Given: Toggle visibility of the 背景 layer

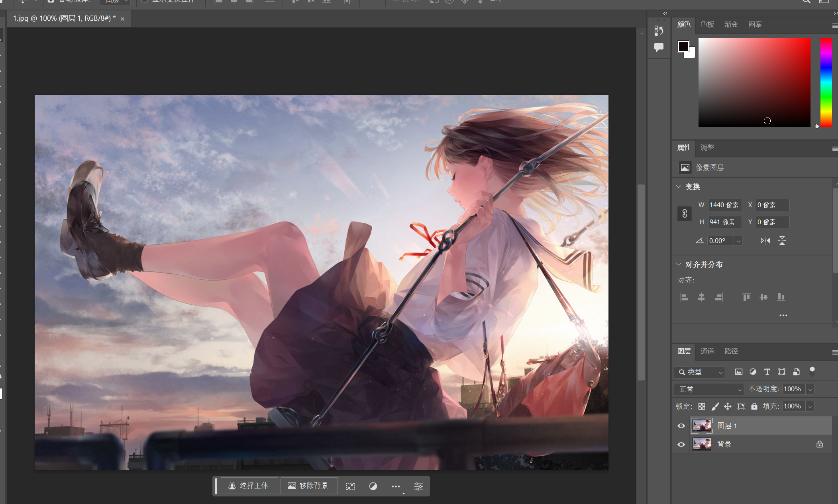Looking at the screenshot, I should (x=681, y=444).
